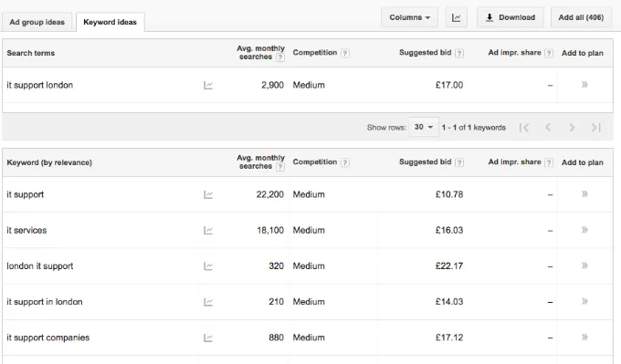This screenshot has height=364, width=621.
Task: Open the Show rows 30 dropdown
Action: point(424,127)
